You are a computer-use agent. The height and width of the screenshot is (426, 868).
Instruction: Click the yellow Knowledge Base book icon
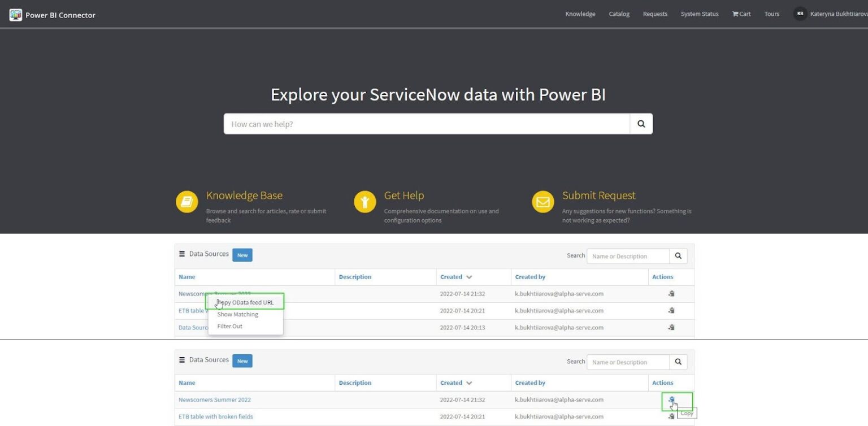pyautogui.click(x=186, y=202)
